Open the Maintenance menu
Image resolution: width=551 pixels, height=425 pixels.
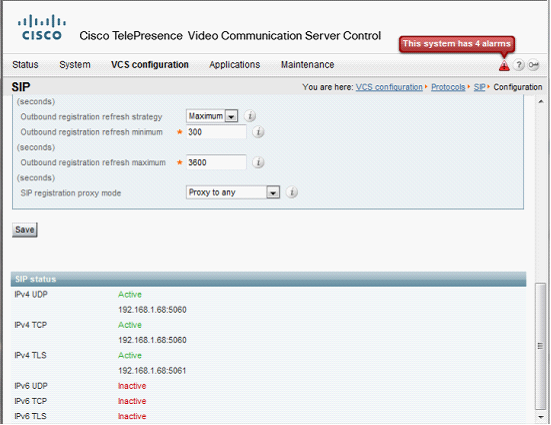click(x=307, y=65)
